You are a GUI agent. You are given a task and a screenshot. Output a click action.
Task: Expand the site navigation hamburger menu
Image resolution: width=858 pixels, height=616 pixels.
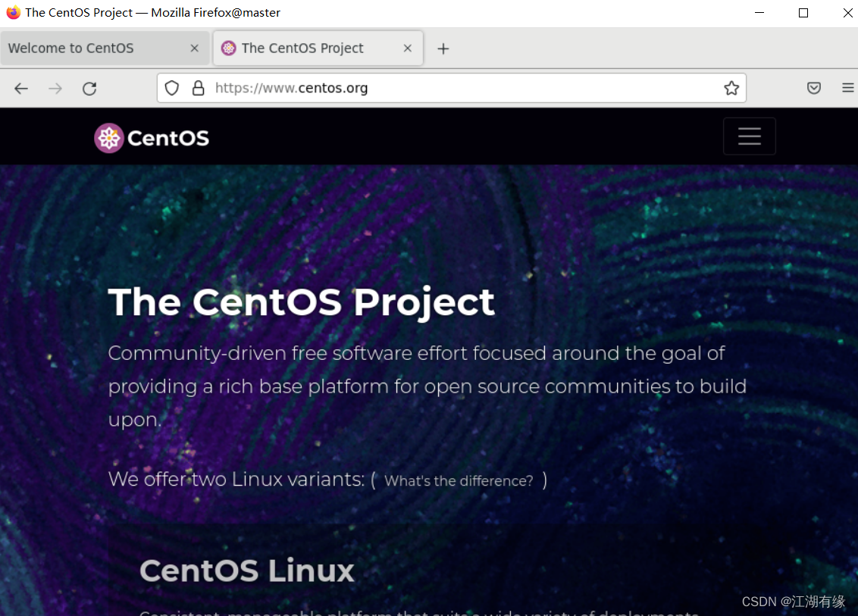coord(749,136)
